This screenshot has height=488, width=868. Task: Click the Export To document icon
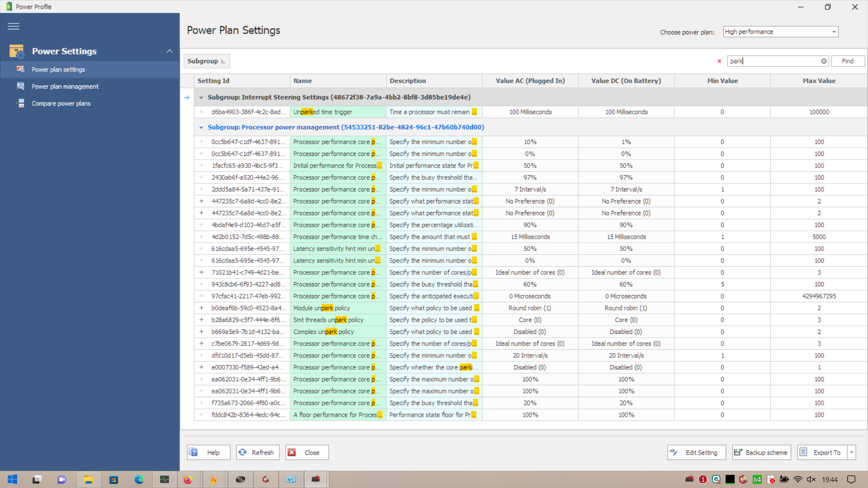point(803,452)
